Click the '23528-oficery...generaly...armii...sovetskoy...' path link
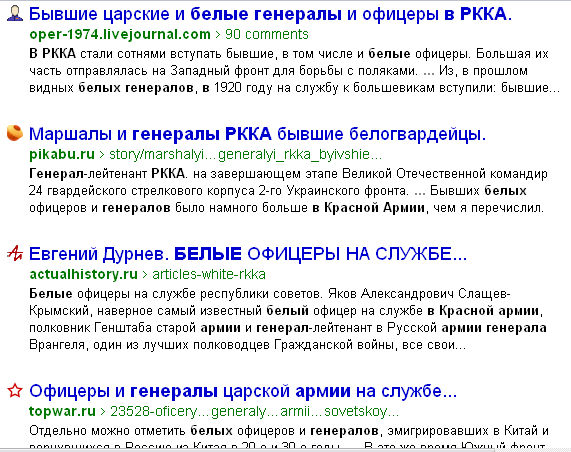The width and height of the screenshot is (571, 452). click(255, 411)
